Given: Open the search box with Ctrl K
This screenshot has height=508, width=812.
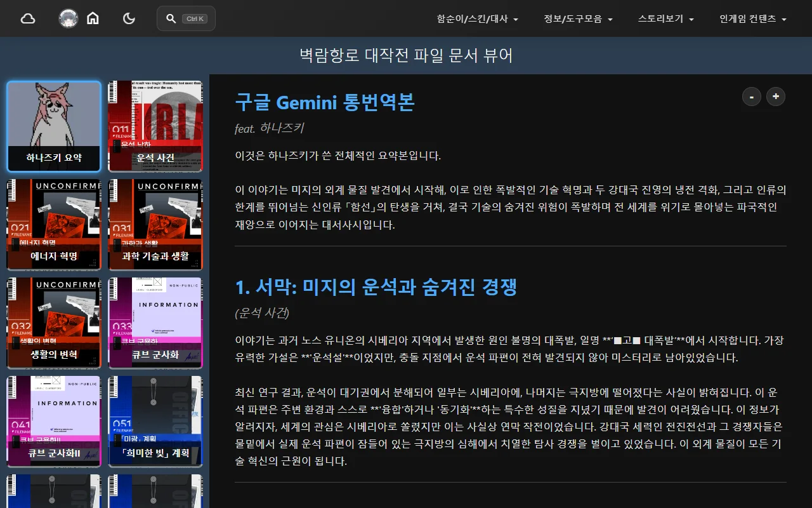Looking at the screenshot, I should coord(186,18).
